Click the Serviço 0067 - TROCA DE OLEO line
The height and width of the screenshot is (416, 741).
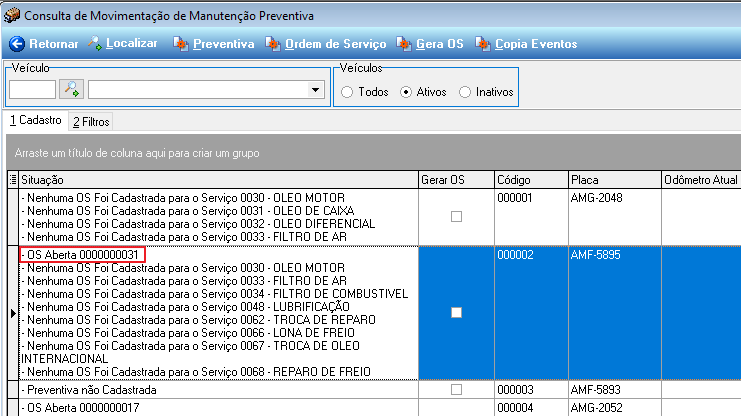190,346
